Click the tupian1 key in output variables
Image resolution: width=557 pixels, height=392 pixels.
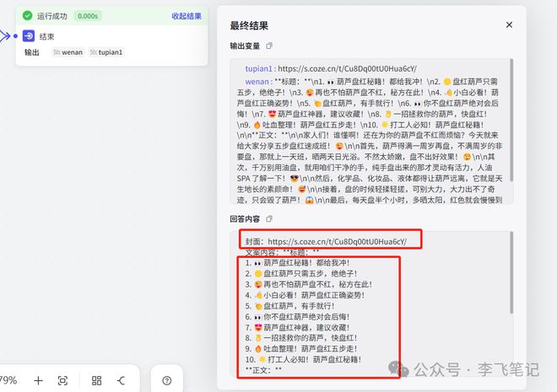point(261,68)
